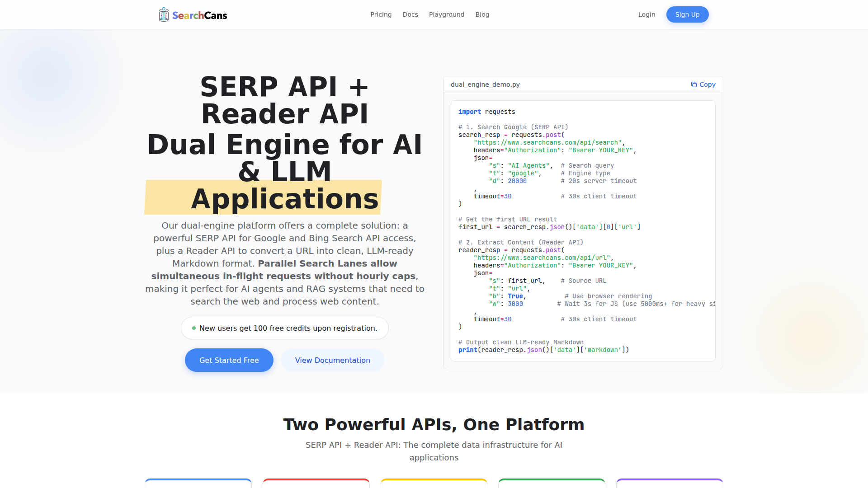
Task: Go to the Docs section
Action: pyautogui.click(x=410, y=14)
